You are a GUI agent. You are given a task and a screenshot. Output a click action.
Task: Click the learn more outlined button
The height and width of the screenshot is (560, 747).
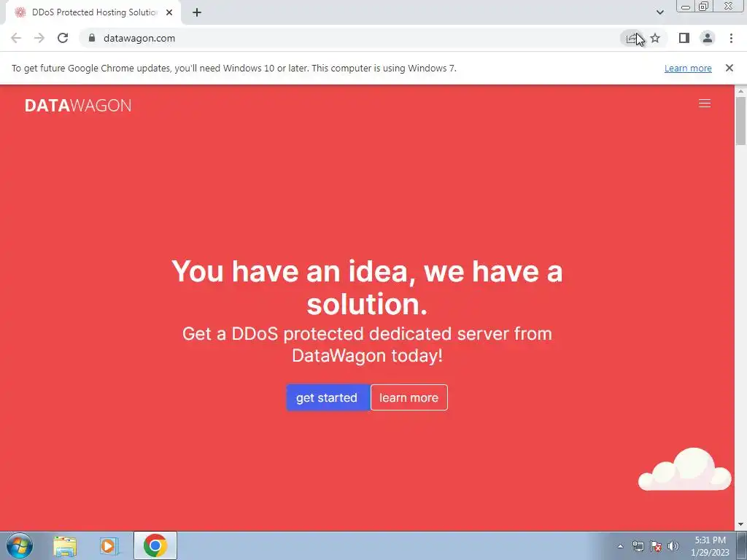pos(409,397)
